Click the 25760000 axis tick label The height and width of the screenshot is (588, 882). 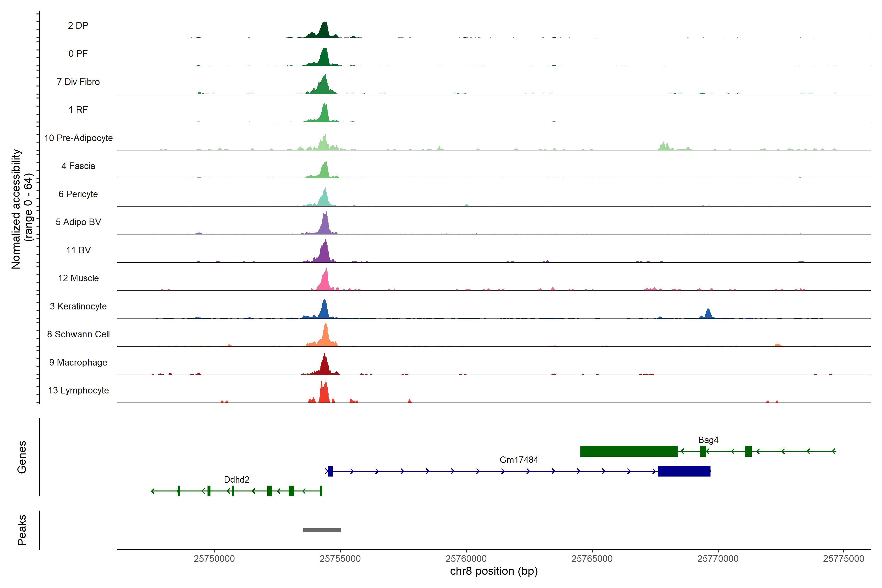466,558
